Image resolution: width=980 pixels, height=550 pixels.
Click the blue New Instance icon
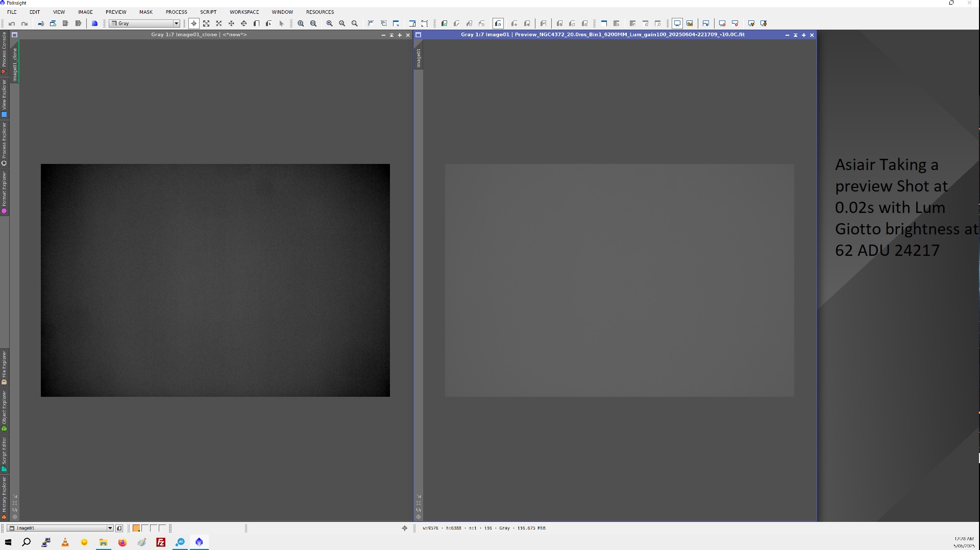tap(94, 23)
